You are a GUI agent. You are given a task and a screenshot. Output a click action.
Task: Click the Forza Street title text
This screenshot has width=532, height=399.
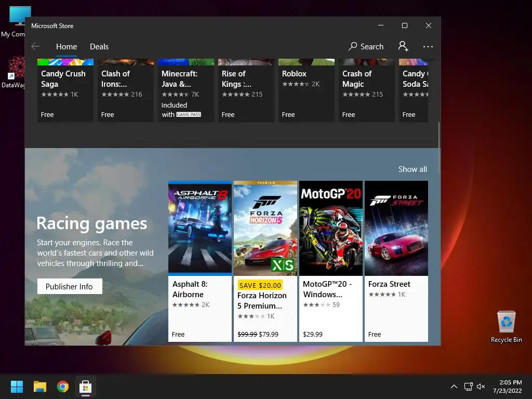(389, 284)
